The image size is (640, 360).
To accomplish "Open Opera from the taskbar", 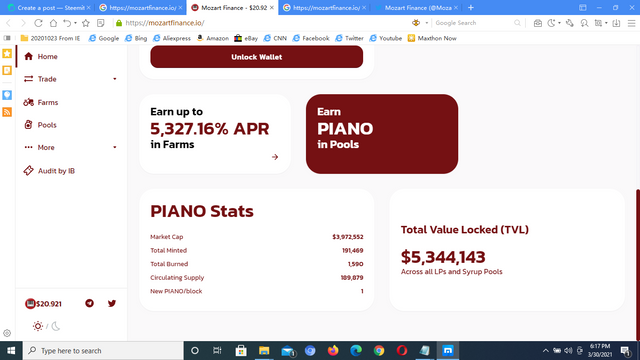I will coord(402,351).
